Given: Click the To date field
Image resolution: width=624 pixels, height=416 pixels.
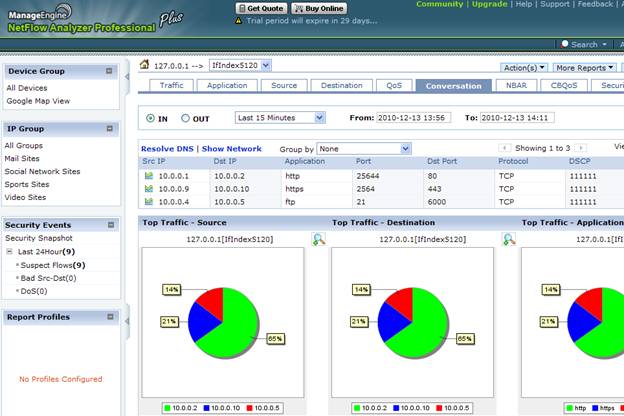Looking at the screenshot, I should tap(517, 117).
